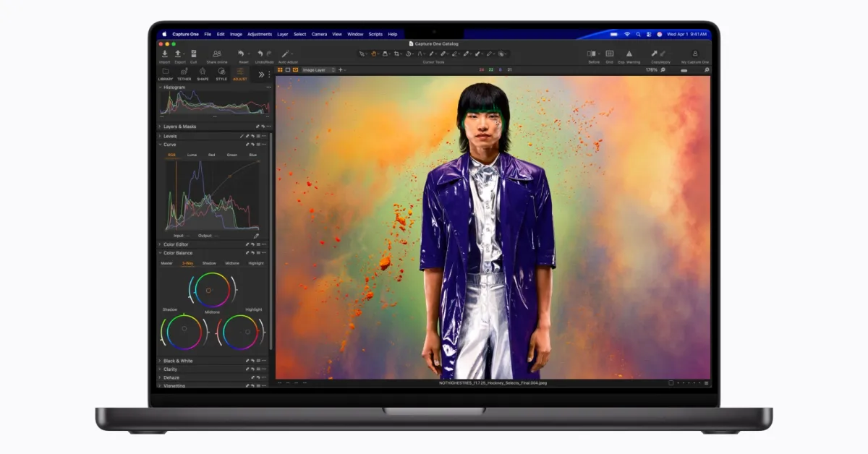Click the Copy adjustments arrow icon
The width and height of the screenshot is (868, 454).
point(653,53)
